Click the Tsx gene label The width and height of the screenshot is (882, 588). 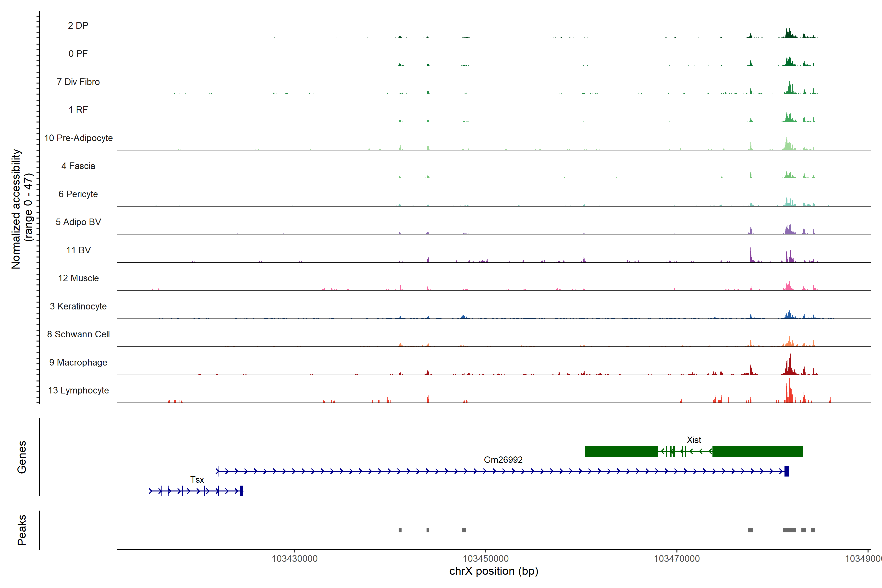click(x=197, y=480)
